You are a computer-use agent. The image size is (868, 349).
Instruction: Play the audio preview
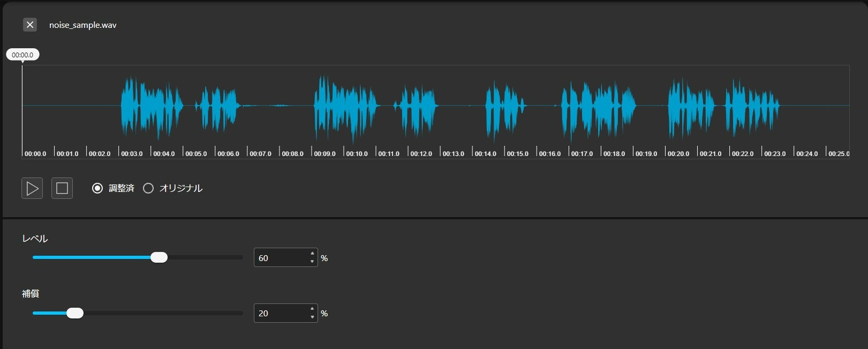click(x=32, y=188)
